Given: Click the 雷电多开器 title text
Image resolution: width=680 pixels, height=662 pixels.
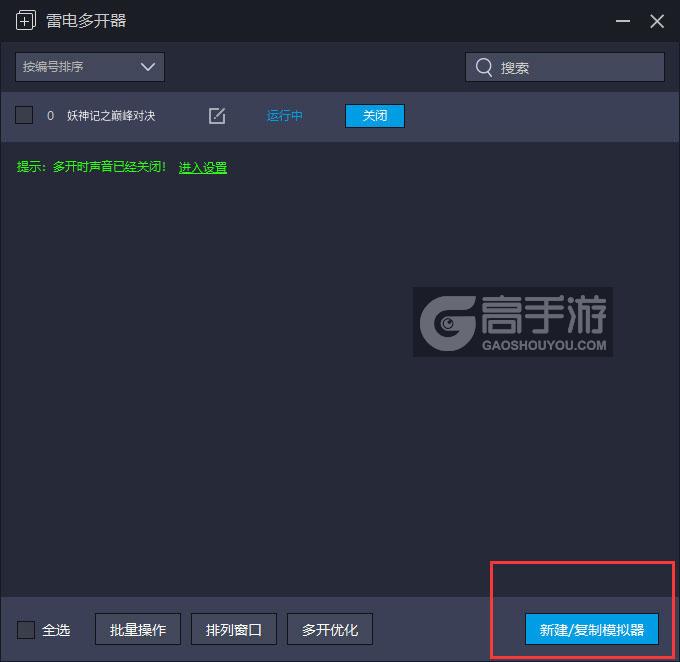Looking at the screenshot, I should coord(86,21).
